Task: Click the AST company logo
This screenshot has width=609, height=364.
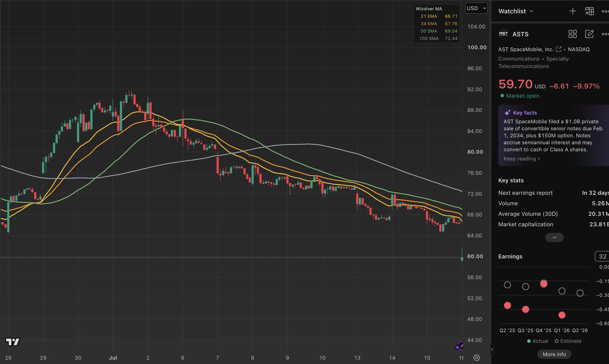Action: (504, 34)
